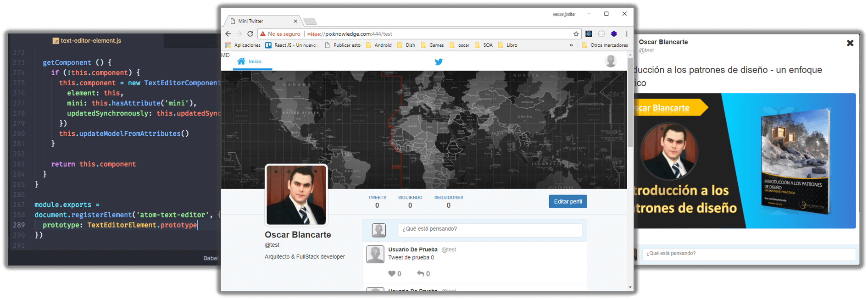The width and height of the screenshot is (868, 299).
Task: Click the '¿Qué está pensando?' tweet input in the profile feed
Action: (490, 229)
